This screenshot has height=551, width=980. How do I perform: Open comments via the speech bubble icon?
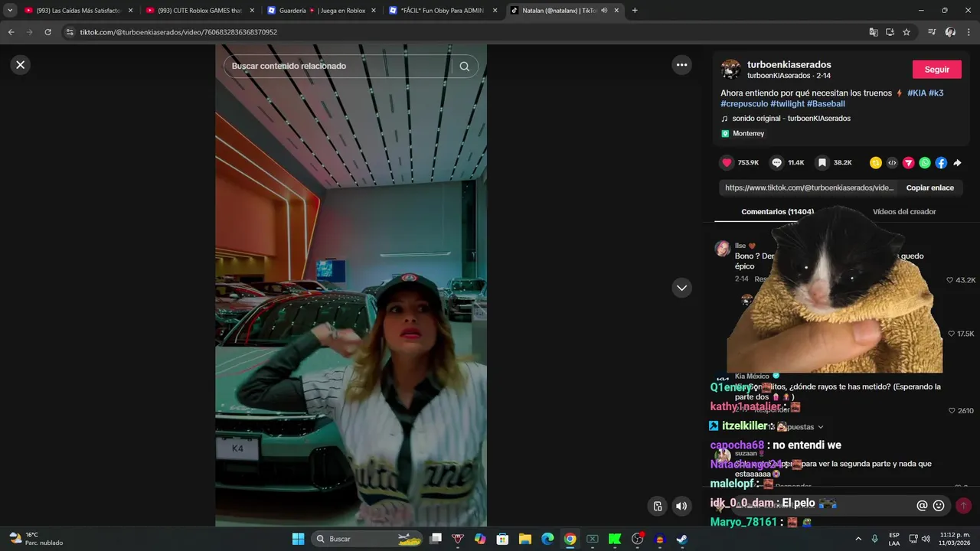coord(776,163)
